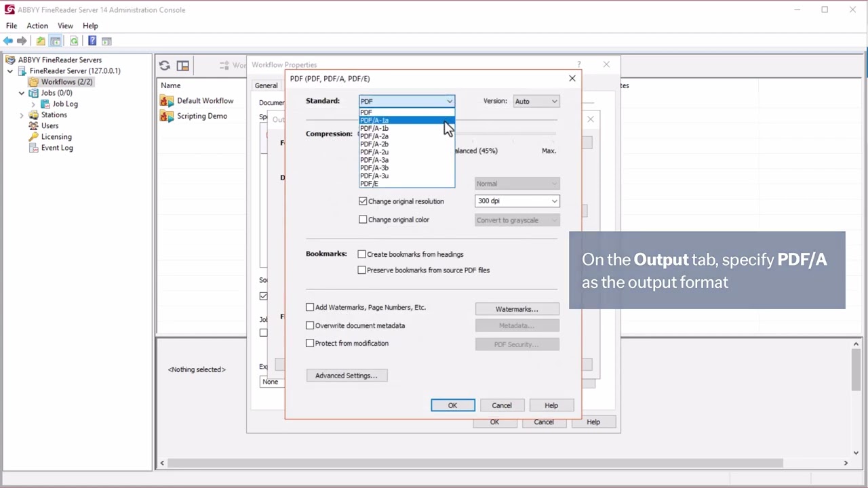Close the Workflow Properties window with X
The width and height of the screenshot is (868, 488).
point(606,64)
